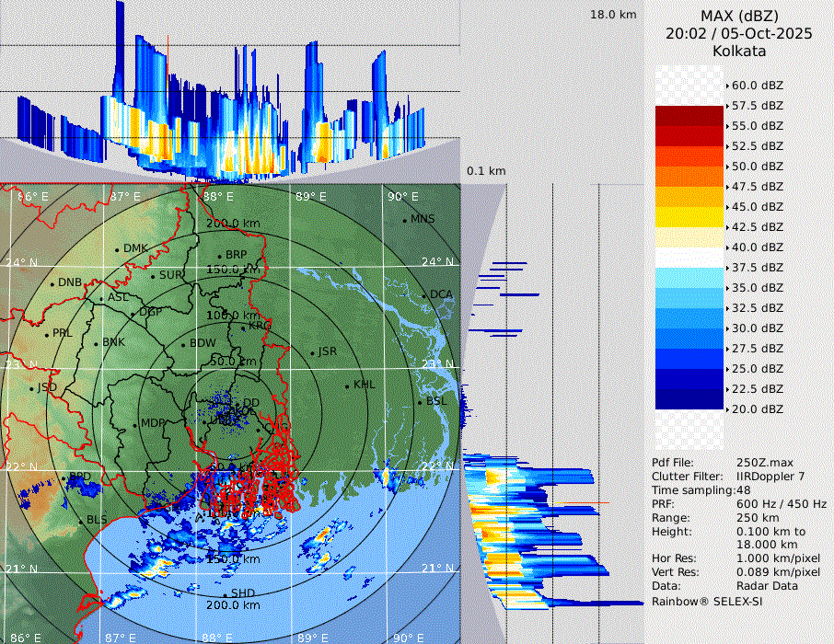Screen dimensions: 834x644
Task: Click the PRL station marker
Action: (46, 334)
